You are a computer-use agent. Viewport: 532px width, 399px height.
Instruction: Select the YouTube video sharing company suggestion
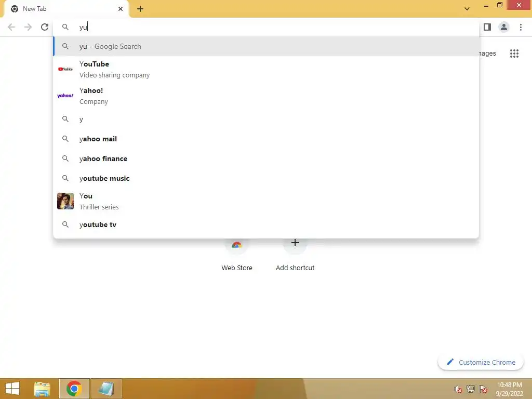[x=267, y=69]
